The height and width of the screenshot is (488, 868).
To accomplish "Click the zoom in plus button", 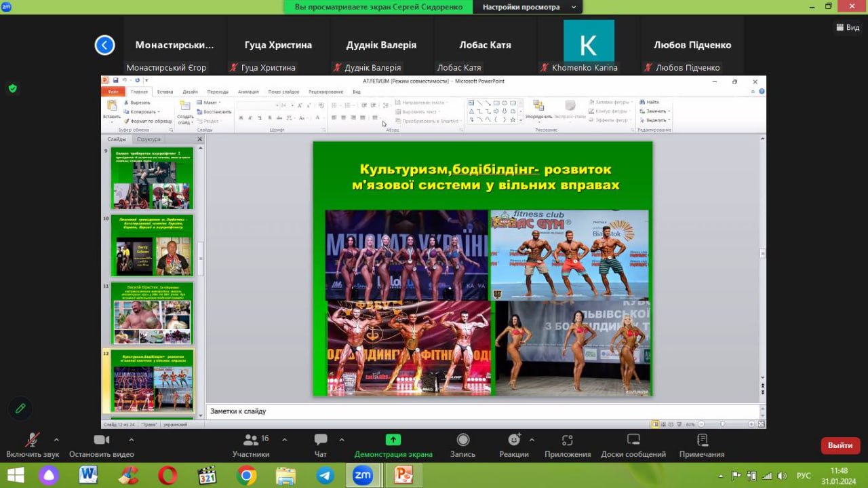I will pyautogui.click(x=751, y=424).
